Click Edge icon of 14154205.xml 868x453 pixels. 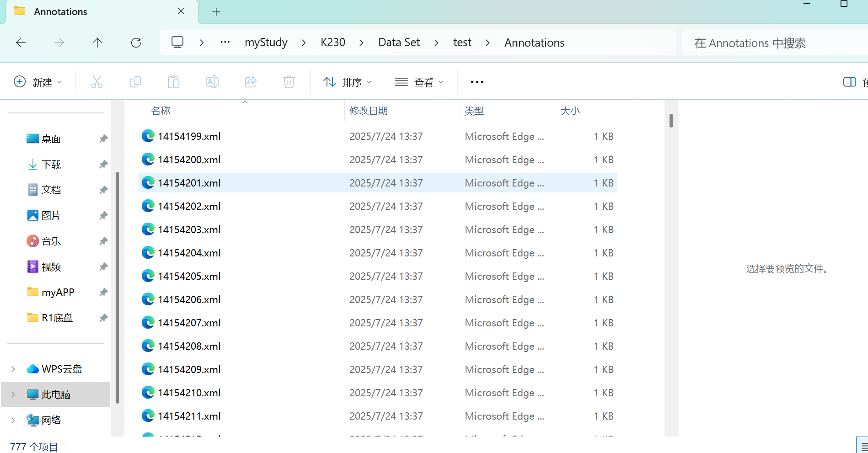[148, 276]
